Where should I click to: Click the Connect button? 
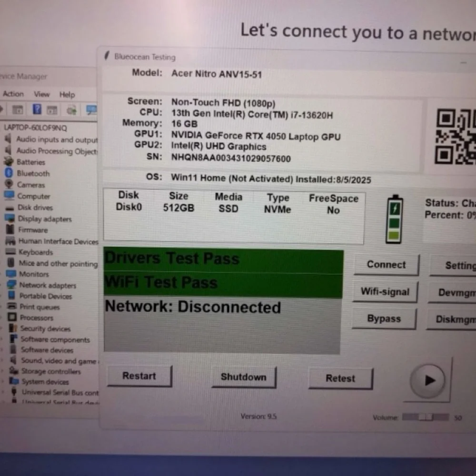(386, 265)
